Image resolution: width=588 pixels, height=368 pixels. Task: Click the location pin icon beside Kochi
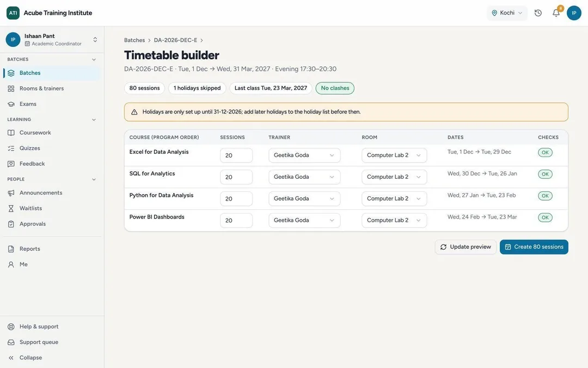(x=494, y=13)
